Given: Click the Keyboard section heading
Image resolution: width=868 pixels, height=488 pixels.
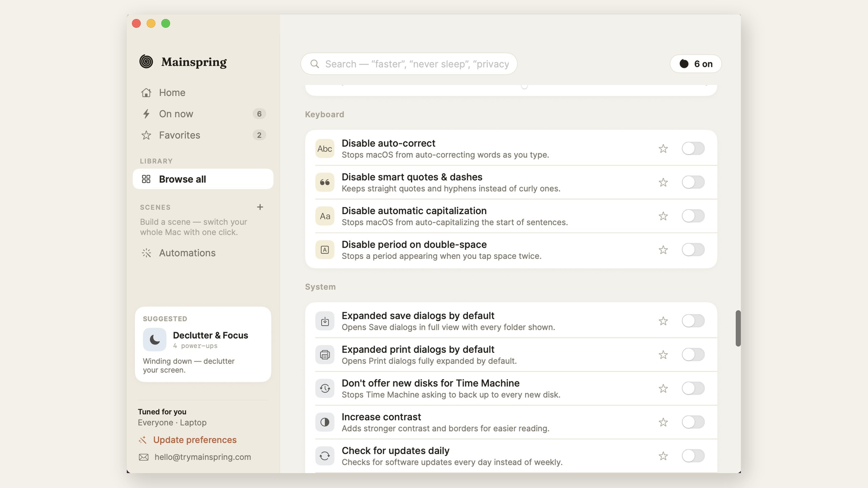Looking at the screenshot, I should [325, 115].
